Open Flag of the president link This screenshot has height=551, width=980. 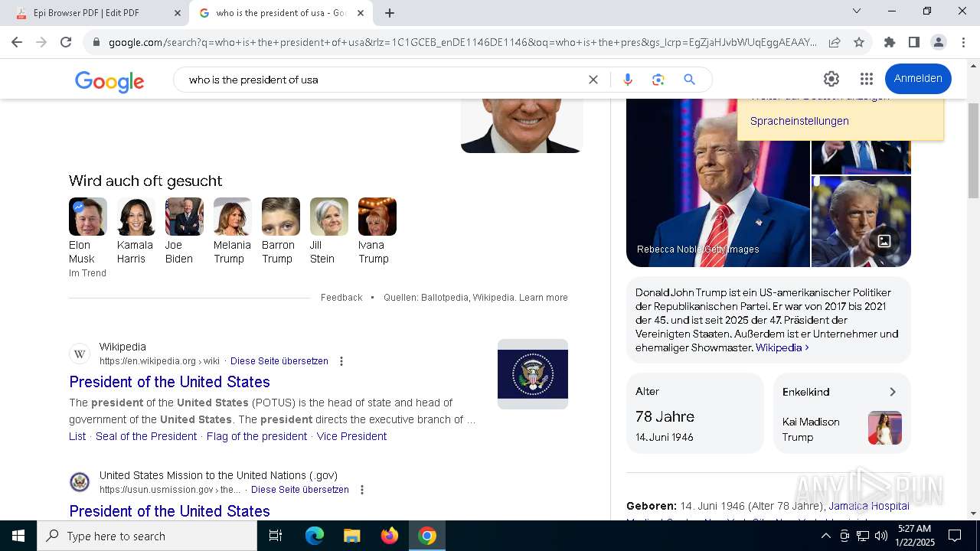pos(256,436)
